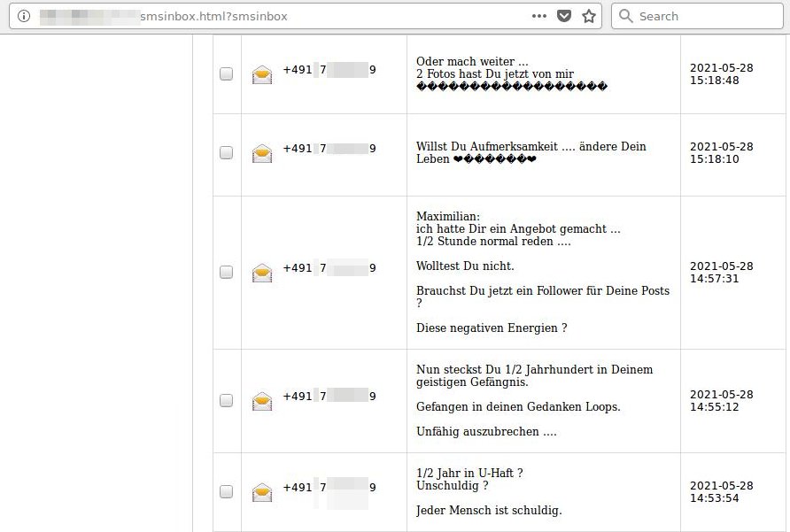Click text 'Willst Du Aufmerksamkeit .... ändere Dein'
790x532 pixels.
pos(531,147)
